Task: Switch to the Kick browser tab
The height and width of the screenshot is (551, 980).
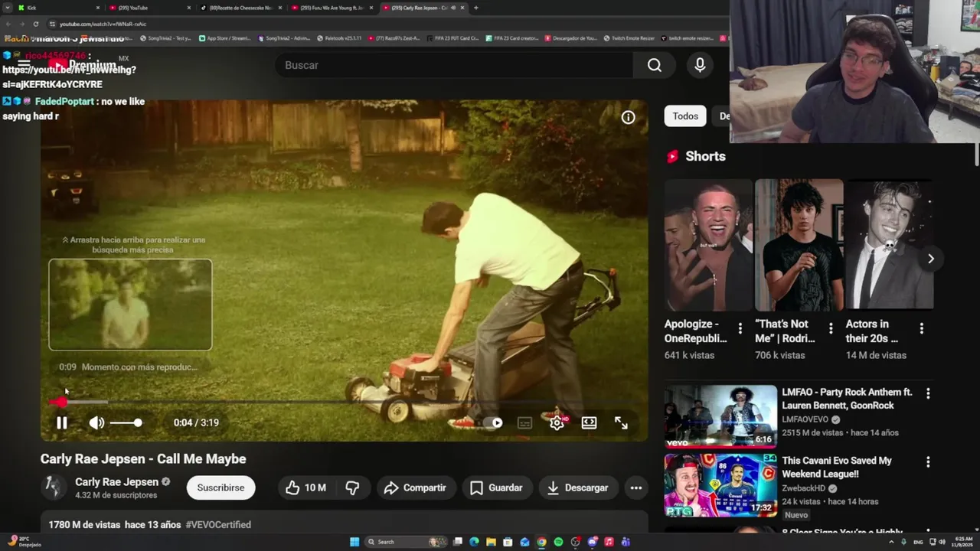Action: (x=57, y=8)
